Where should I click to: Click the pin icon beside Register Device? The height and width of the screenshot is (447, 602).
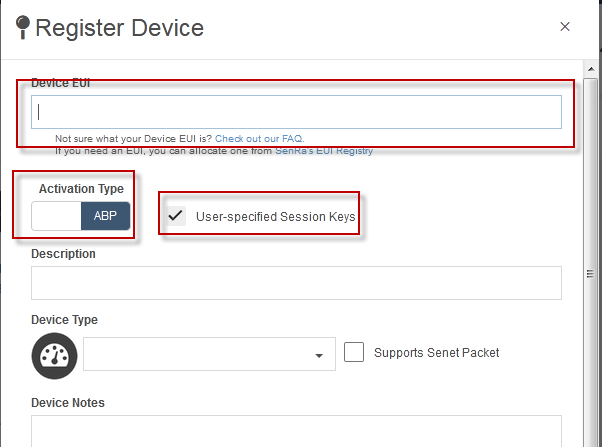pyautogui.click(x=23, y=27)
